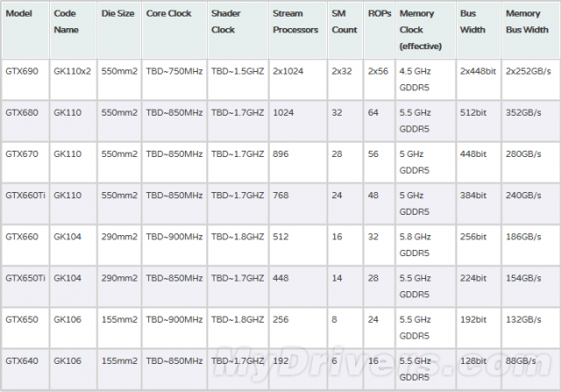561x392 pixels.
Task: Click the 155mm2 die size in GTX640 row
Action: tap(119, 369)
